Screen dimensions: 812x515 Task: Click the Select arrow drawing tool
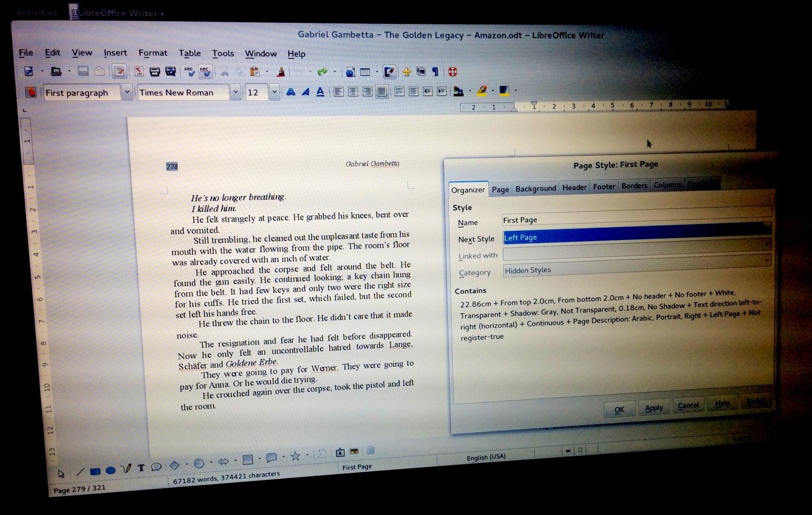(61, 474)
